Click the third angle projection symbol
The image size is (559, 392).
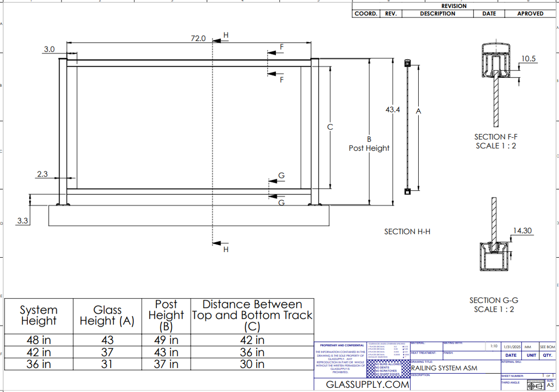[x=536, y=386]
